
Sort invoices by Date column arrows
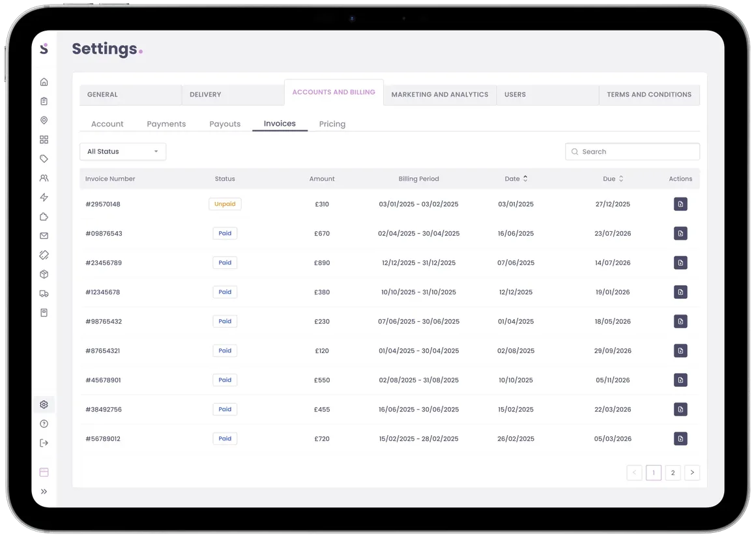(x=525, y=178)
